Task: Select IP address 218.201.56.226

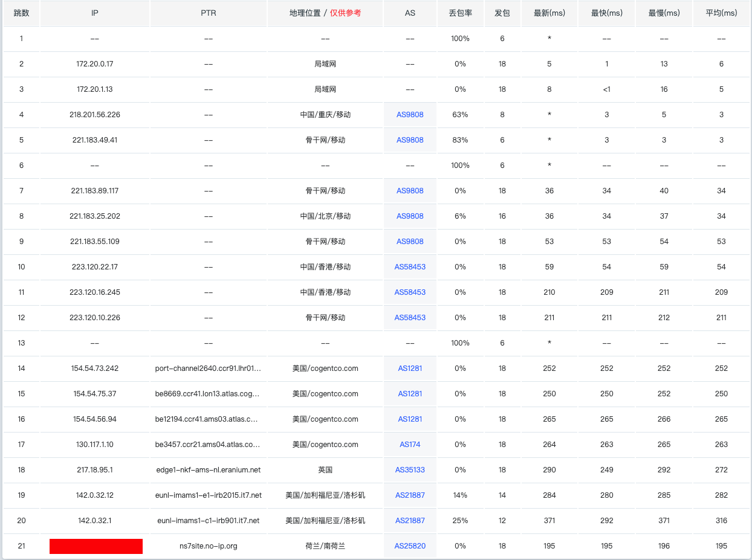Action: pyautogui.click(x=95, y=115)
